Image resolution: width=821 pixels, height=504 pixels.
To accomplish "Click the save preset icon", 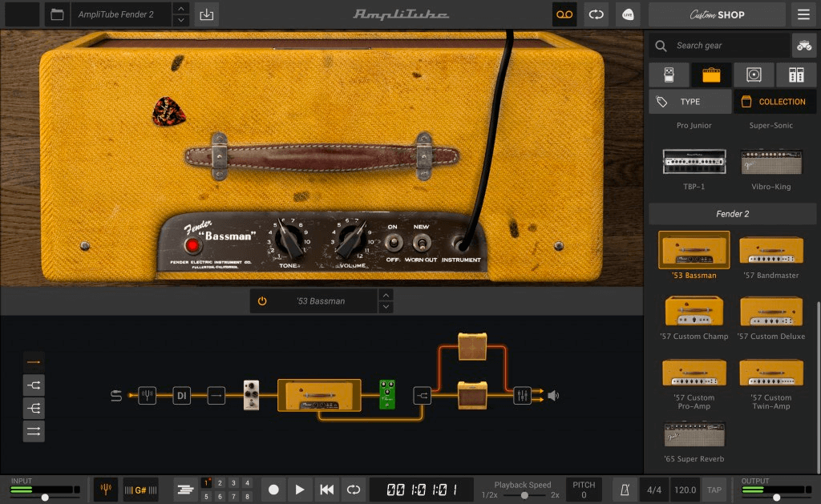I will tap(206, 14).
